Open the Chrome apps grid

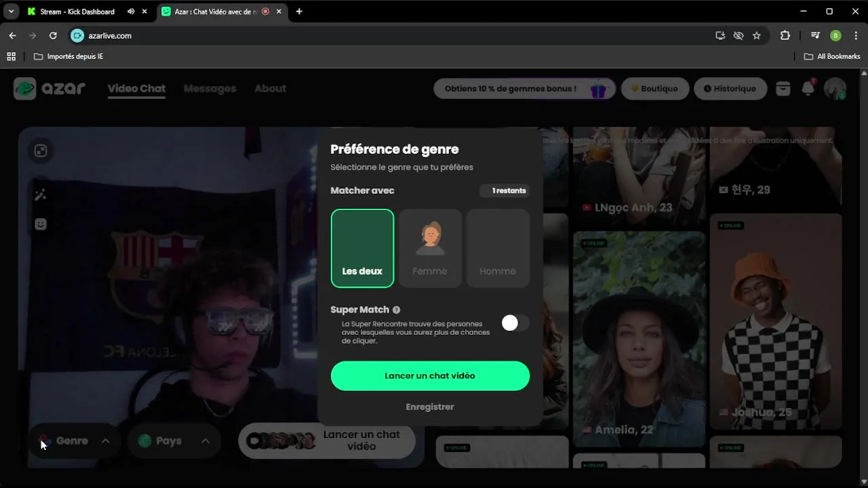[x=11, y=56]
